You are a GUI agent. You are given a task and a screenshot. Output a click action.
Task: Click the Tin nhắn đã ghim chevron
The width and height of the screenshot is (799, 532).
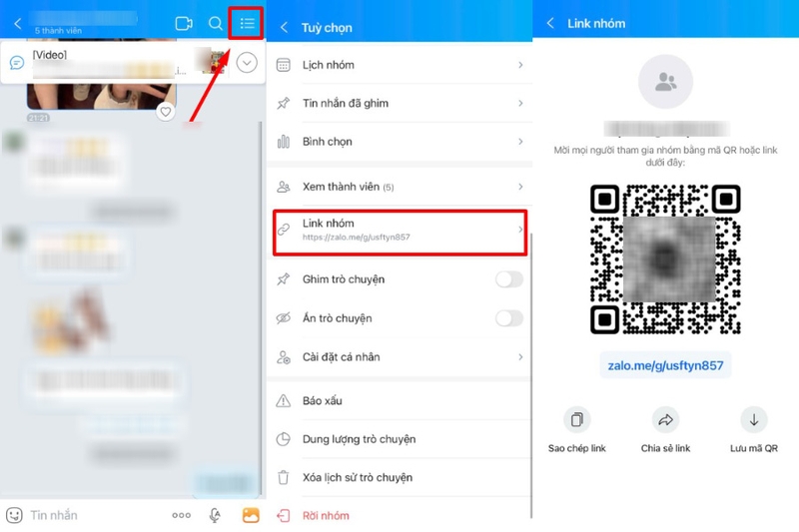(x=520, y=104)
